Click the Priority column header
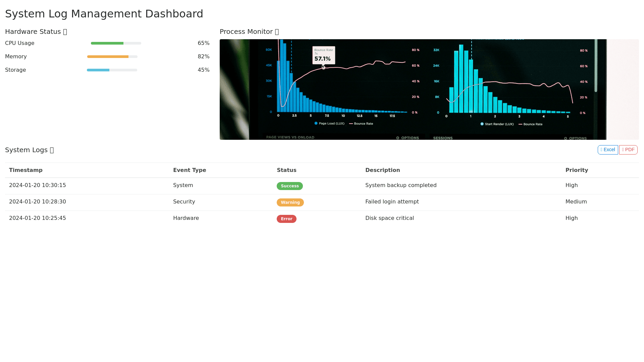Image resolution: width=644 pixels, height=362 pixels. pyautogui.click(x=577, y=170)
